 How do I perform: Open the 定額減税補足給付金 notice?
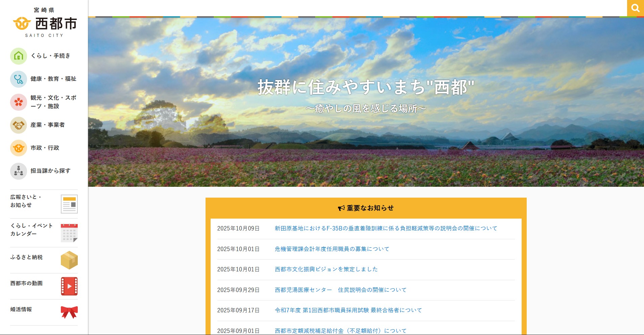(x=339, y=330)
